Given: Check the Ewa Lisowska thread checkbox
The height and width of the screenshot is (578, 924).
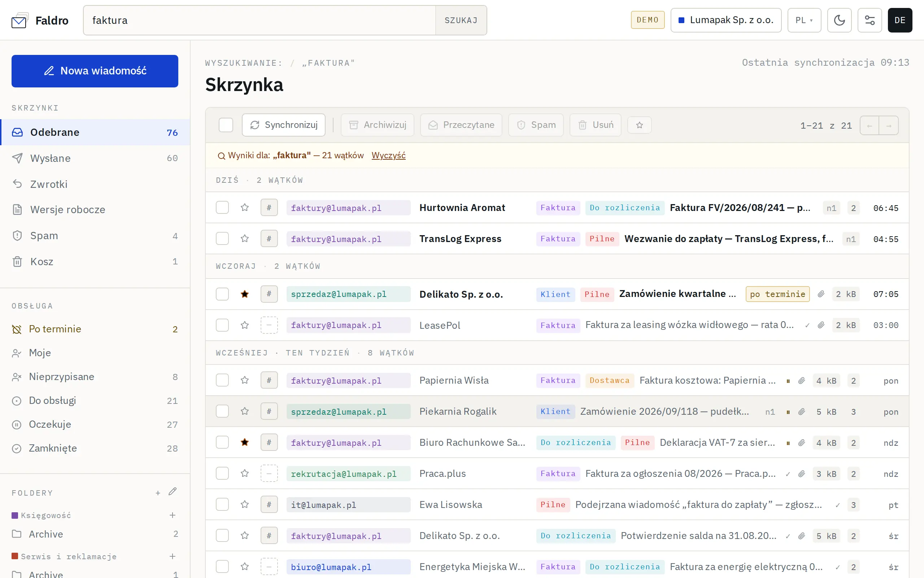Looking at the screenshot, I should [222, 505].
